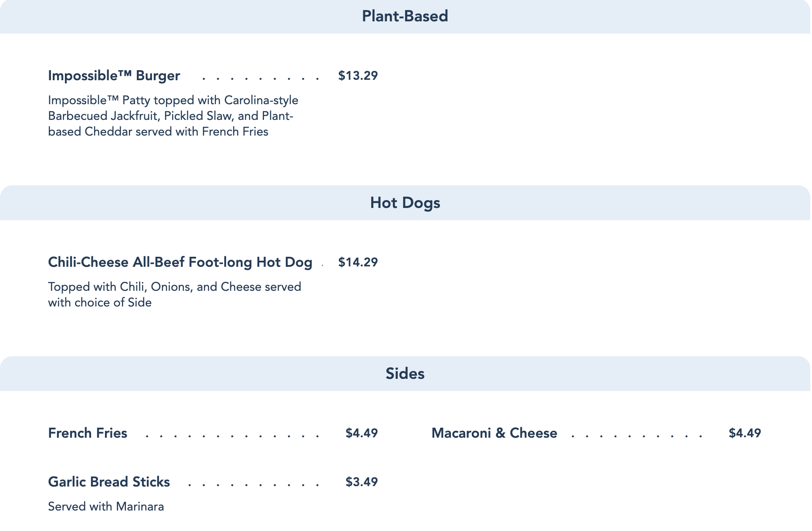
Task: Click the $3.49 Garlic Bread Sticks price
Action: pyautogui.click(x=361, y=482)
